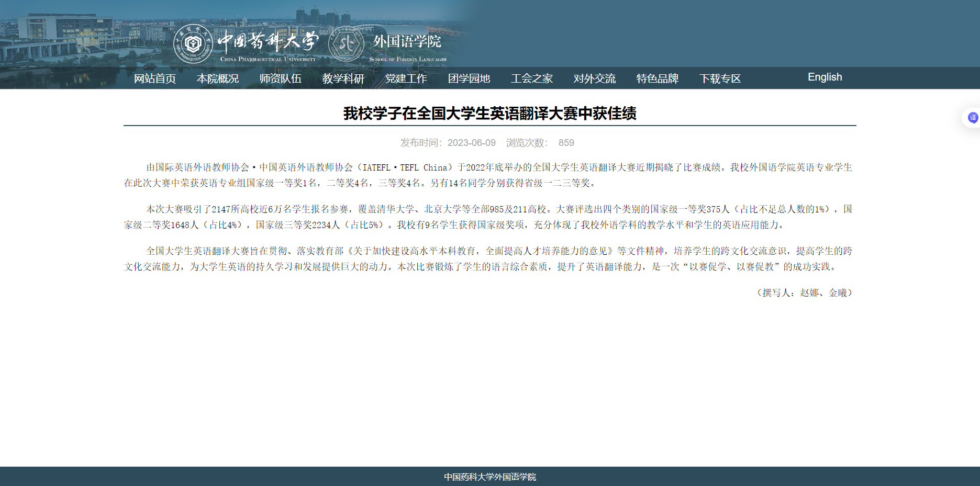This screenshot has width=980, height=486.
Task: Click 工会之家 in the nav bar
Action: coord(532,78)
